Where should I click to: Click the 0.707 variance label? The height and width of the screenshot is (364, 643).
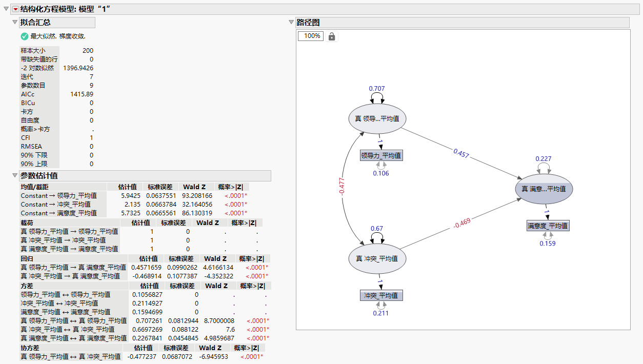pyautogui.click(x=377, y=89)
